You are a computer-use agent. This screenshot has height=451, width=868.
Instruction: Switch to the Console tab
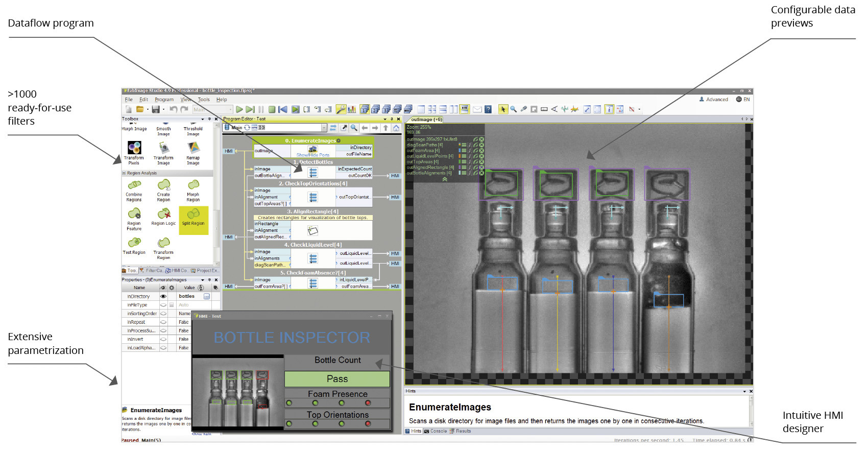point(436,431)
